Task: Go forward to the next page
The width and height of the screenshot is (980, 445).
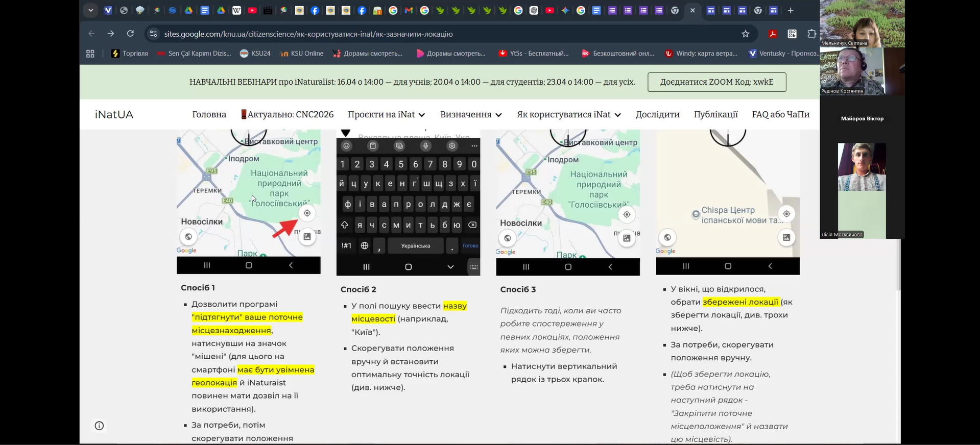Action: coord(111,34)
